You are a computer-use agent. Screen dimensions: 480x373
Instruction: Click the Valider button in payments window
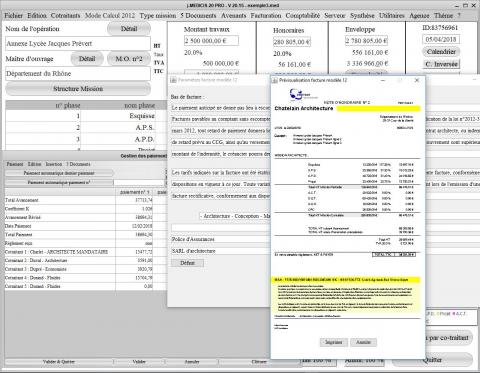click(x=139, y=362)
